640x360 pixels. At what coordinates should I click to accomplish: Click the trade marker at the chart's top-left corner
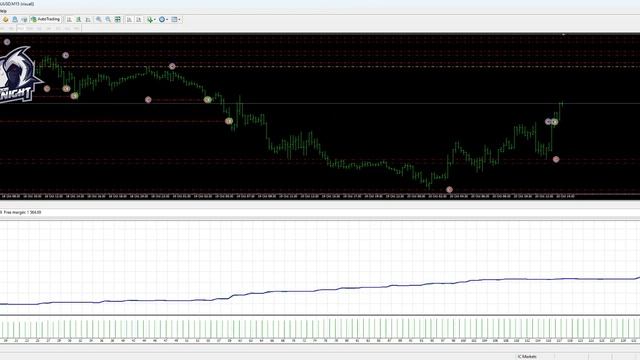(x=7, y=42)
